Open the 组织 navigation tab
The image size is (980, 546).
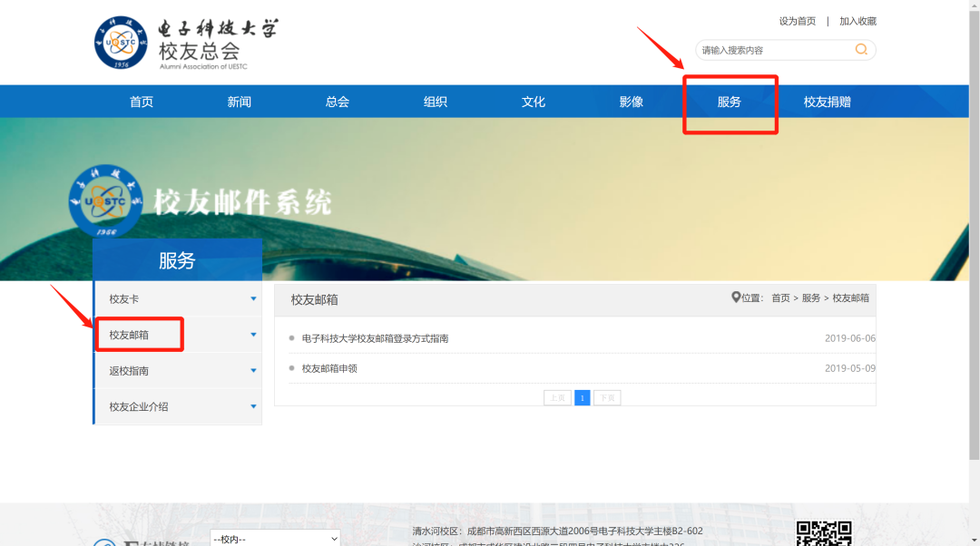(435, 102)
